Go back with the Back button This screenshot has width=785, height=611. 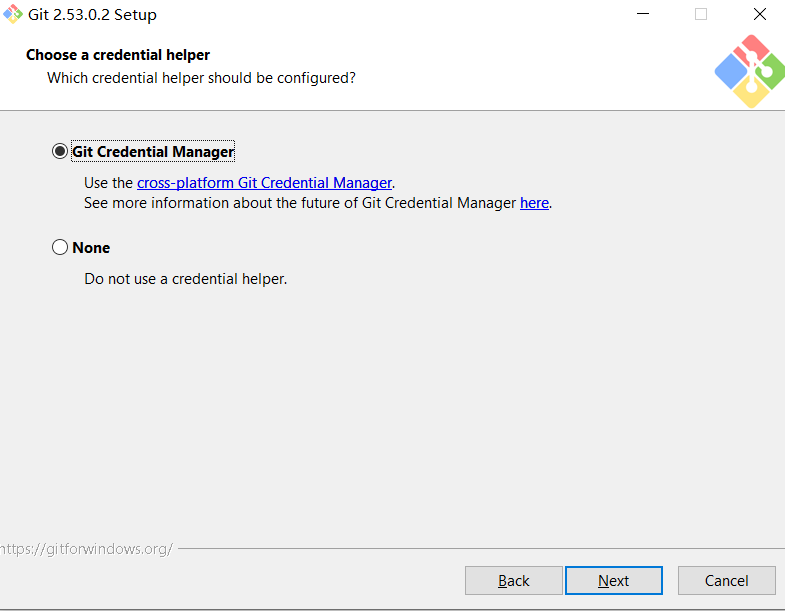pyautogui.click(x=513, y=581)
